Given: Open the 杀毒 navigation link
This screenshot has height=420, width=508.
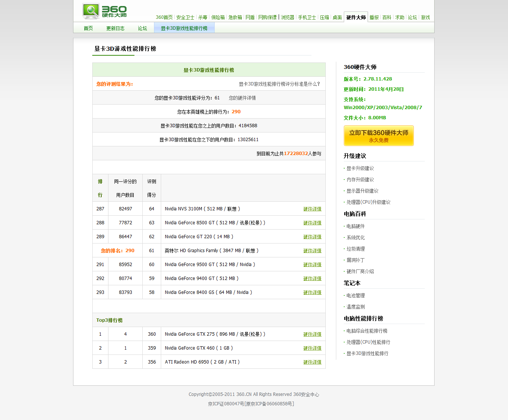Looking at the screenshot, I should pyautogui.click(x=203, y=17).
